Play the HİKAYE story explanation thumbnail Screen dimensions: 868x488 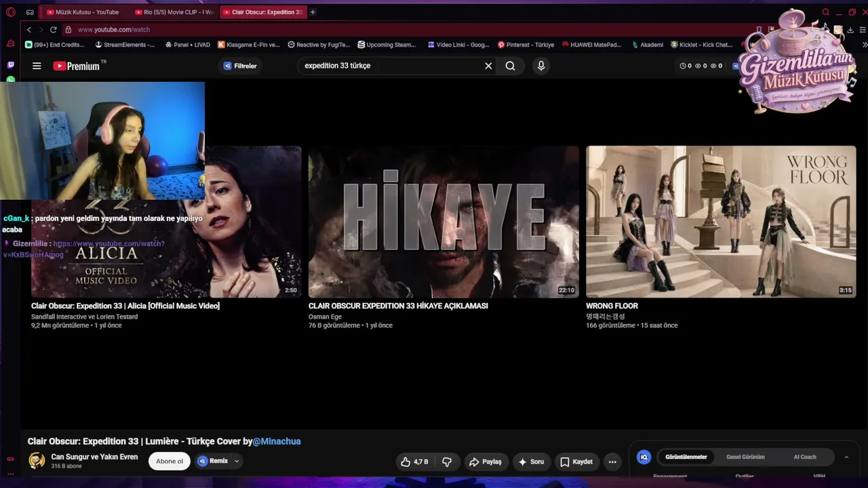click(x=443, y=222)
